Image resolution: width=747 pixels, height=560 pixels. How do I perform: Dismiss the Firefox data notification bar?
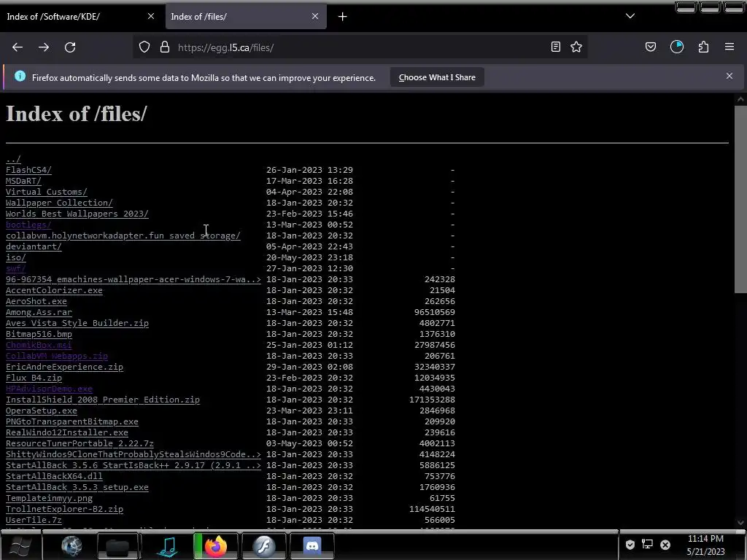click(x=729, y=76)
